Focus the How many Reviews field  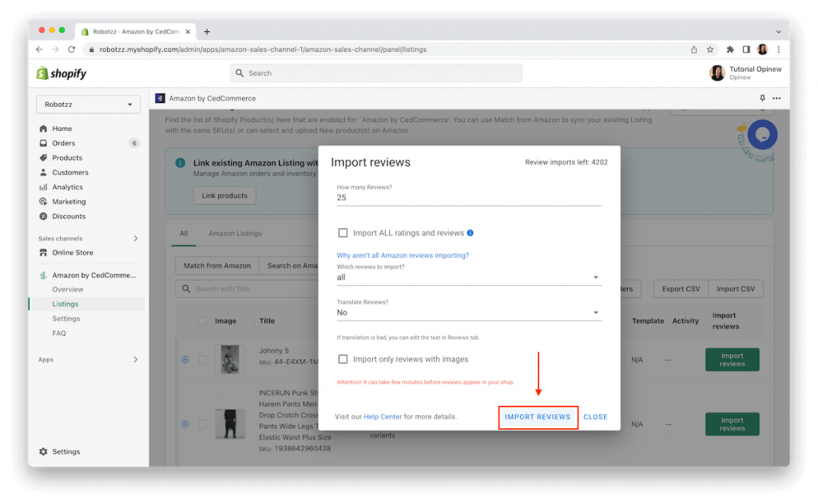469,197
